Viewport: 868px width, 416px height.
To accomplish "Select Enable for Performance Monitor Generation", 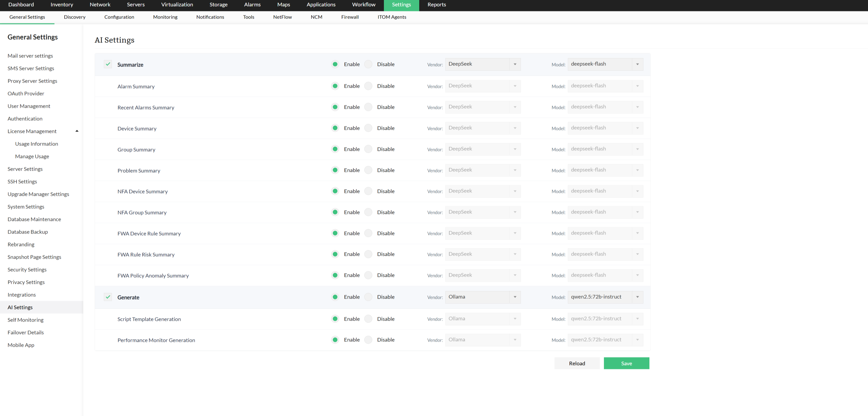I will tap(335, 340).
